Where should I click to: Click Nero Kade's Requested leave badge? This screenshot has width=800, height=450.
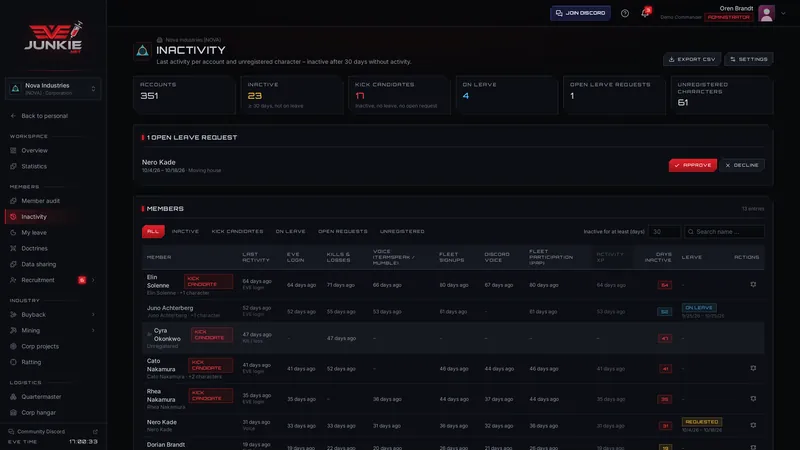point(702,422)
